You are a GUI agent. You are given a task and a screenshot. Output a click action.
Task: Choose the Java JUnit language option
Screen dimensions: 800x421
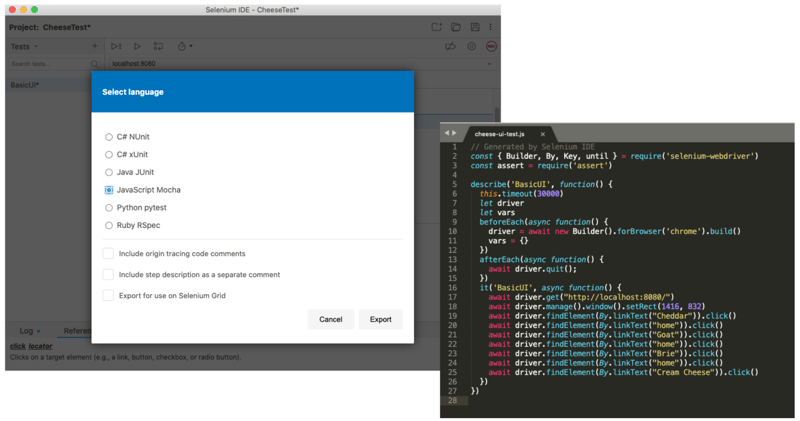(x=109, y=172)
